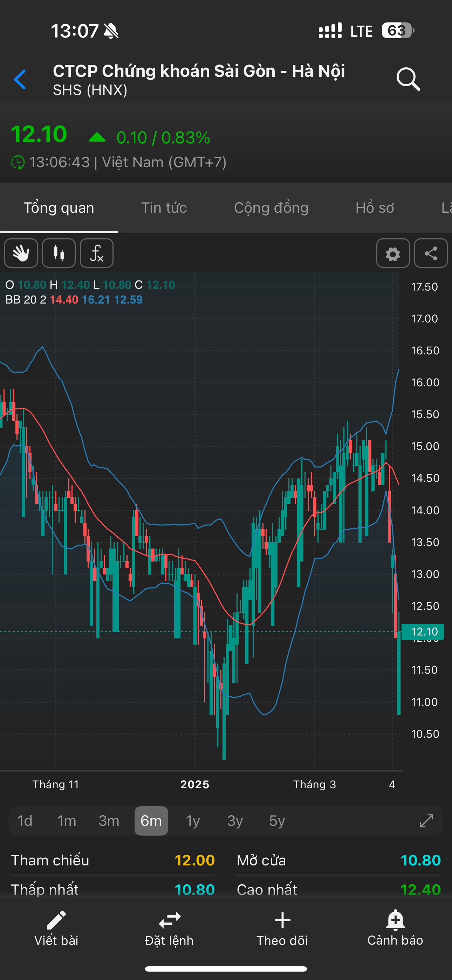
Task: Tap the Đặt lệnh order button
Action: [169, 928]
